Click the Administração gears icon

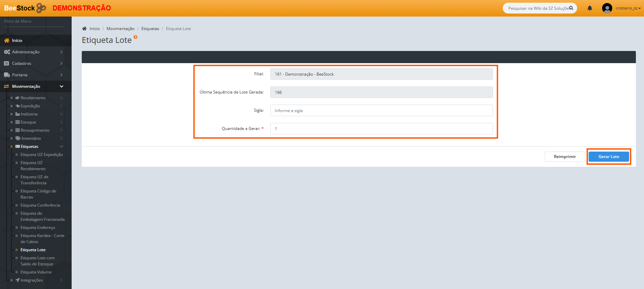(7, 52)
